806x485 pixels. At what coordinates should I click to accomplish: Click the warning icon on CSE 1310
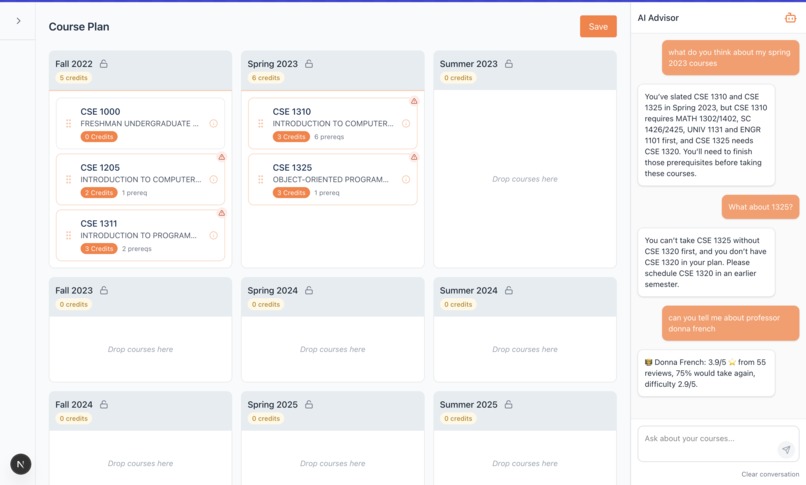[414, 101]
